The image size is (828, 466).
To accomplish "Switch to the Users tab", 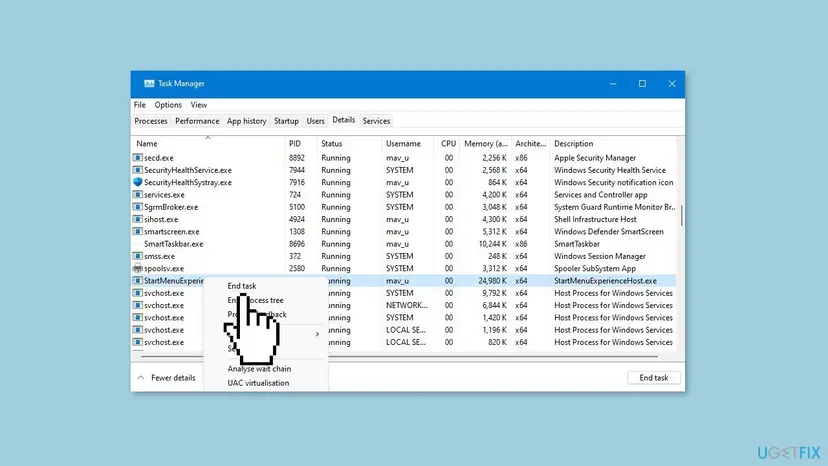I will (x=315, y=121).
